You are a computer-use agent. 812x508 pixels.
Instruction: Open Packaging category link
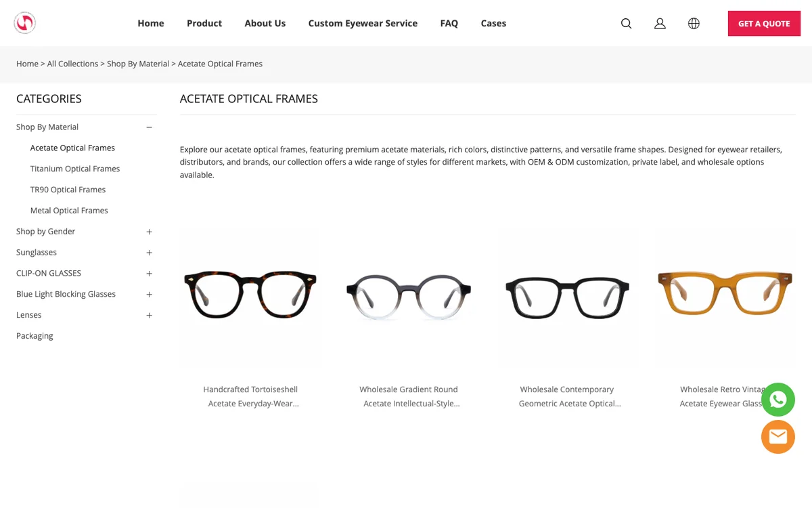[x=35, y=336]
